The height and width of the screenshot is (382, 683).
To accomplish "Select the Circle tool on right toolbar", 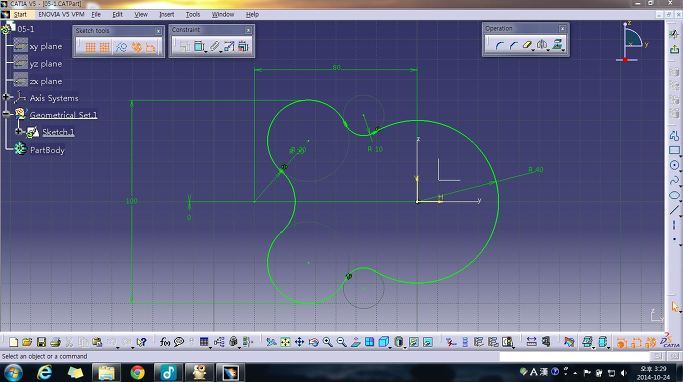I will click(674, 165).
